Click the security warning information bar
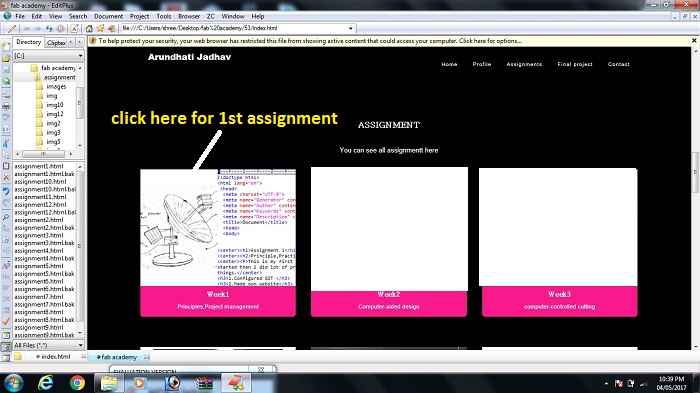 pyautogui.click(x=388, y=41)
